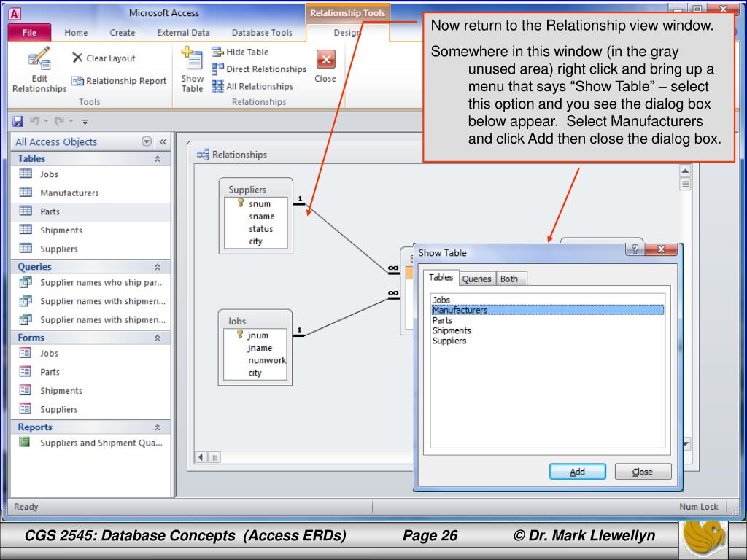Viewport: 747px width, 560px height.
Task: Open the File tab
Action: 29,32
